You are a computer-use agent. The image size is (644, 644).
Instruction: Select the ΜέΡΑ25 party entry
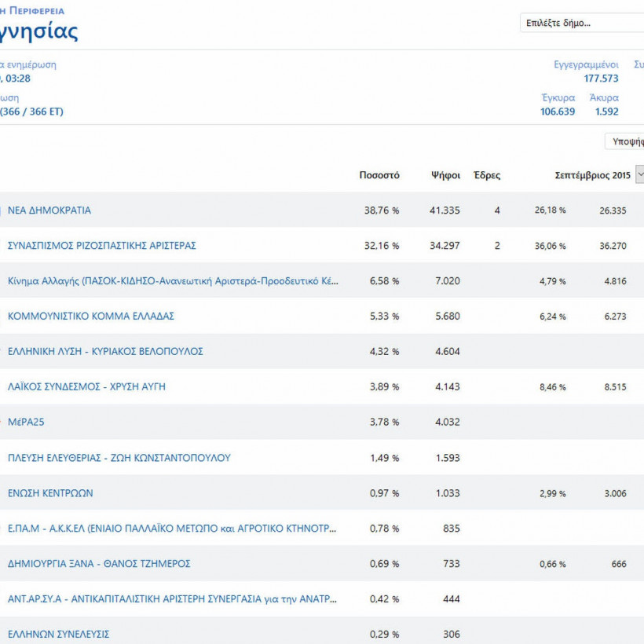pos(26,423)
